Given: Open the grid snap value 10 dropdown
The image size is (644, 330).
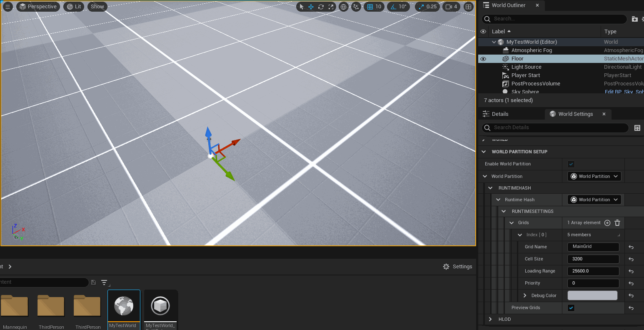Looking at the screenshot, I should click(378, 7).
